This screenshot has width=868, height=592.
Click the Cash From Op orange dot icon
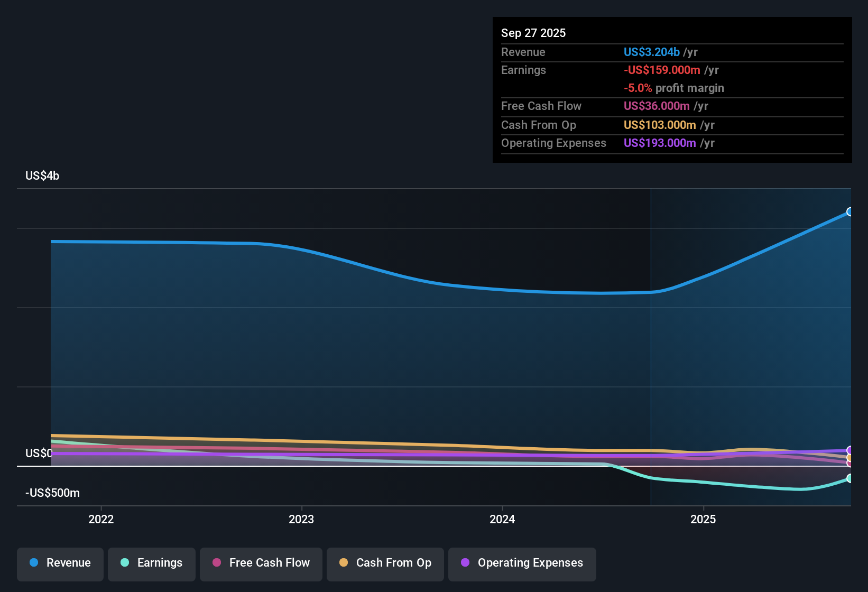[344, 563]
